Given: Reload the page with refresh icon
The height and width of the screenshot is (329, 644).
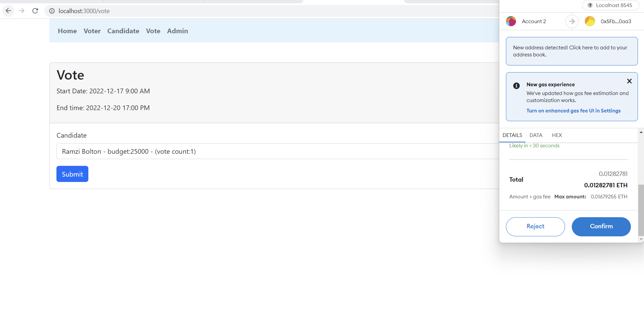Looking at the screenshot, I should pos(35,11).
